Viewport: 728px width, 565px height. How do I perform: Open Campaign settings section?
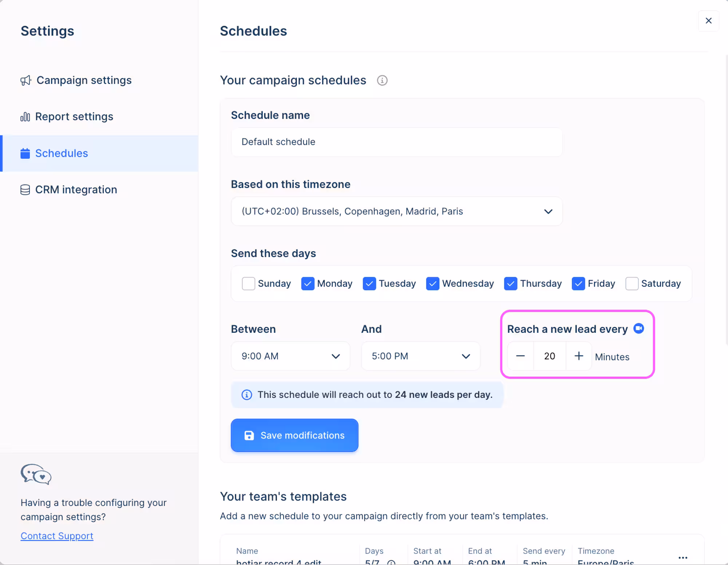(84, 80)
